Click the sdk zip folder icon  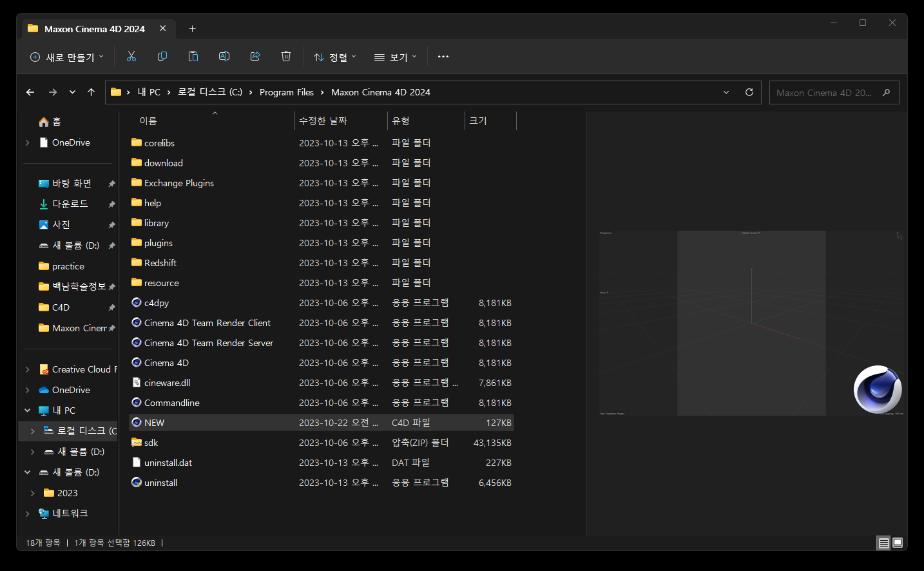point(137,442)
